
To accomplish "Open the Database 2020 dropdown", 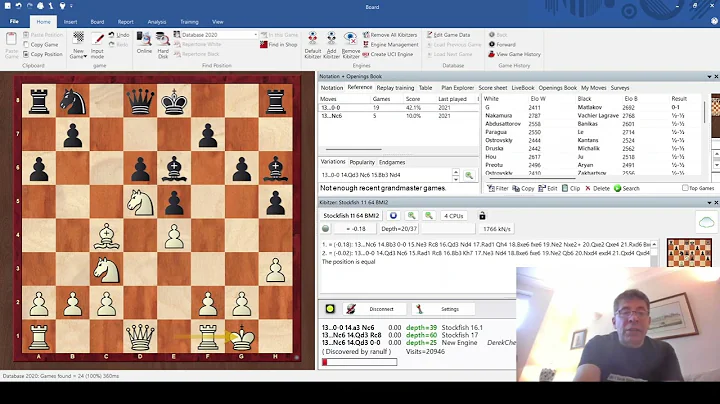I will pos(256,35).
